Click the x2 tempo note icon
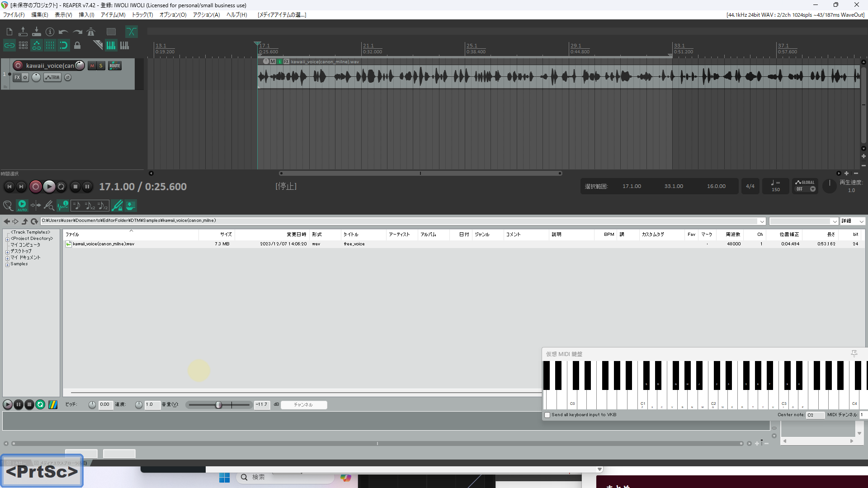The width and height of the screenshot is (868, 488). 90,206
